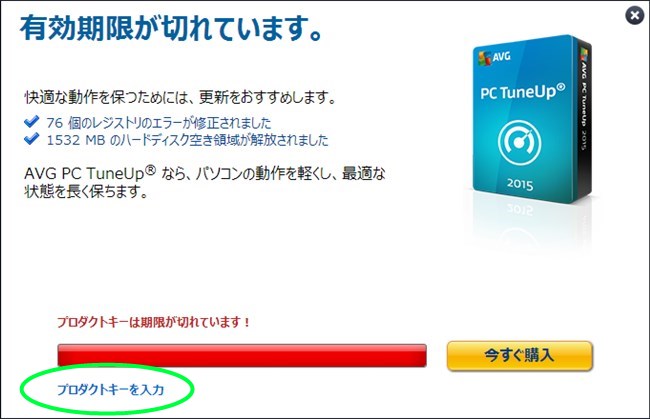Image resolution: width=650 pixels, height=419 pixels.
Task: Click the AVG logo on the box front
Action: click(495, 57)
